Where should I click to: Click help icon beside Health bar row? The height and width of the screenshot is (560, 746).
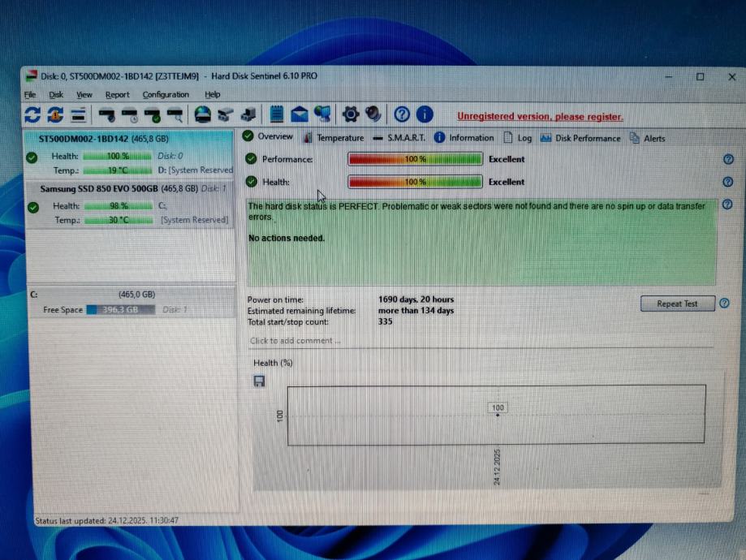tap(728, 182)
